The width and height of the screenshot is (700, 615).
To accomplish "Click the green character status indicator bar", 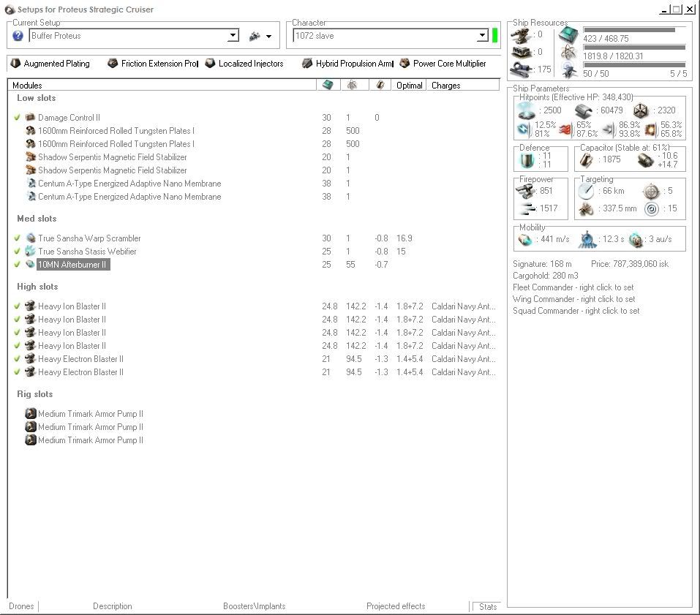I will 495,35.
